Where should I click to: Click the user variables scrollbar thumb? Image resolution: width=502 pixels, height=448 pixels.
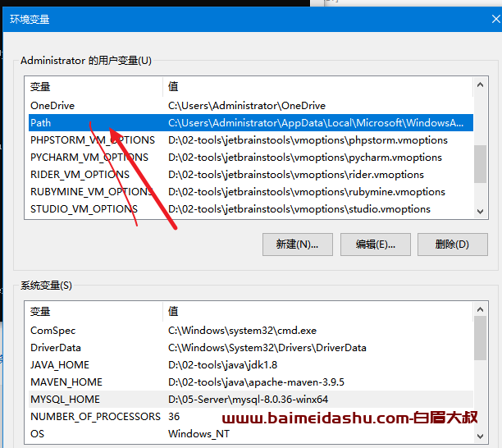[x=480, y=164]
